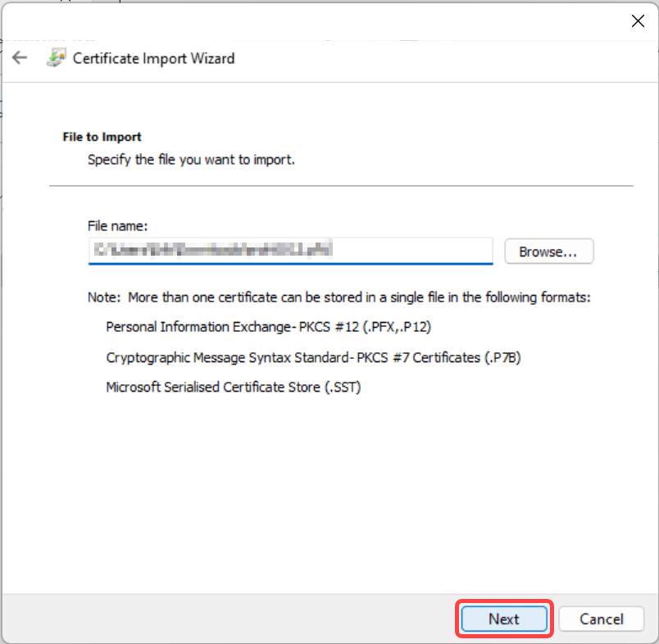Click the 'File name:' label
This screenshot has height=644, width=659.
point(118,226)
